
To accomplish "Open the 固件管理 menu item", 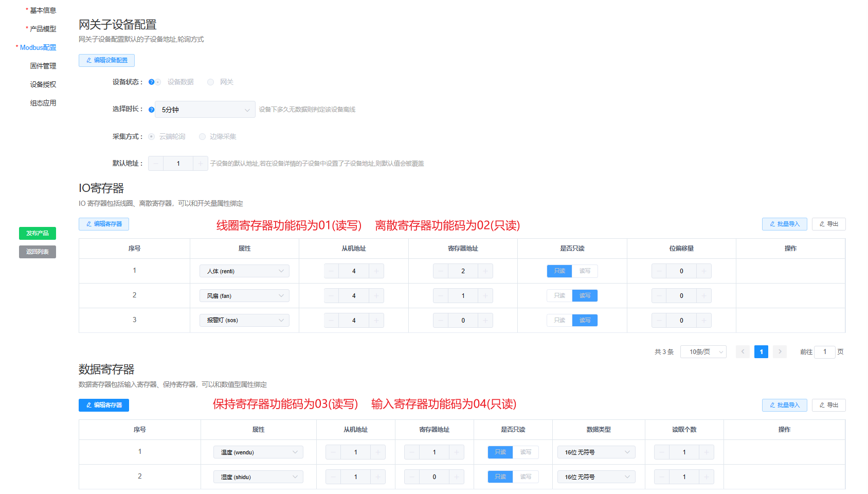I will (x=43, y=66).
